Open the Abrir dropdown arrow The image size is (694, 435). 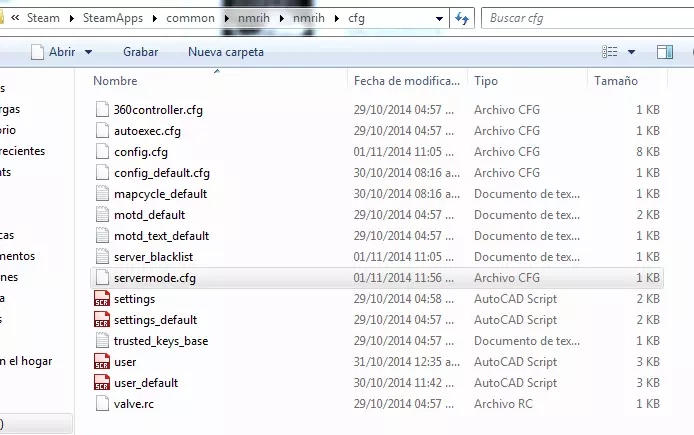click(89, 52)
